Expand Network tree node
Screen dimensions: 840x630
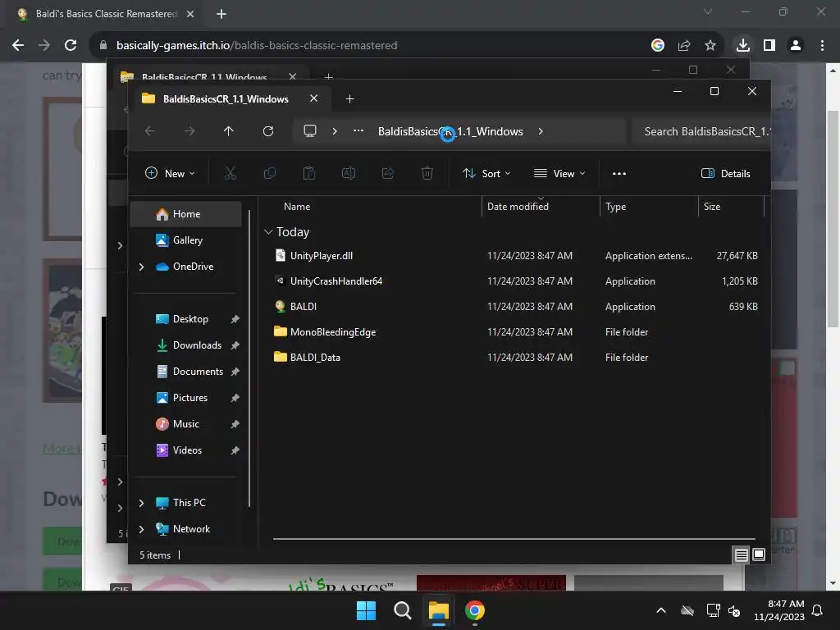[141, 529]
